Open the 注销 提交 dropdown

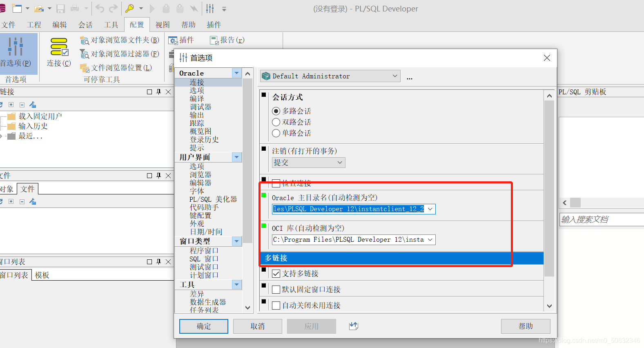(308, 163)
